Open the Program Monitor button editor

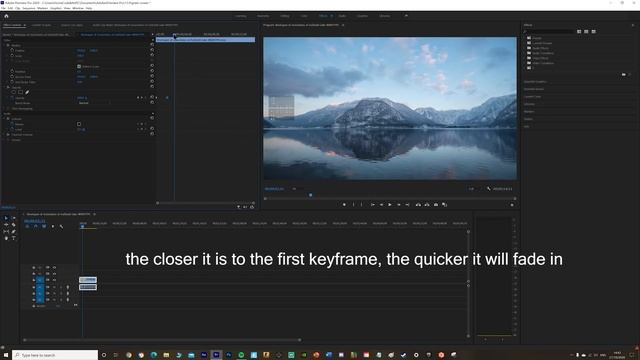pos(512,204)
